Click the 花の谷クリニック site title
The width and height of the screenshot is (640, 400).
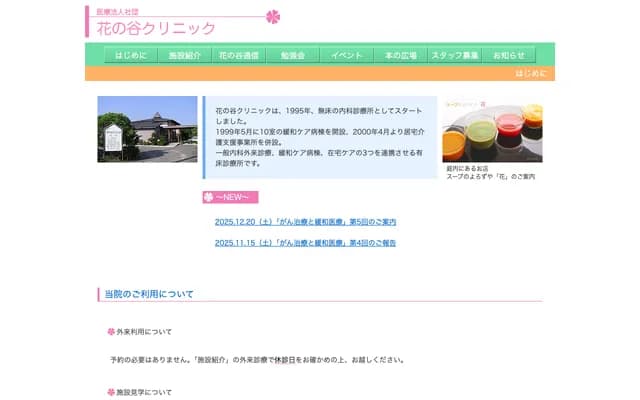(155, 28)
